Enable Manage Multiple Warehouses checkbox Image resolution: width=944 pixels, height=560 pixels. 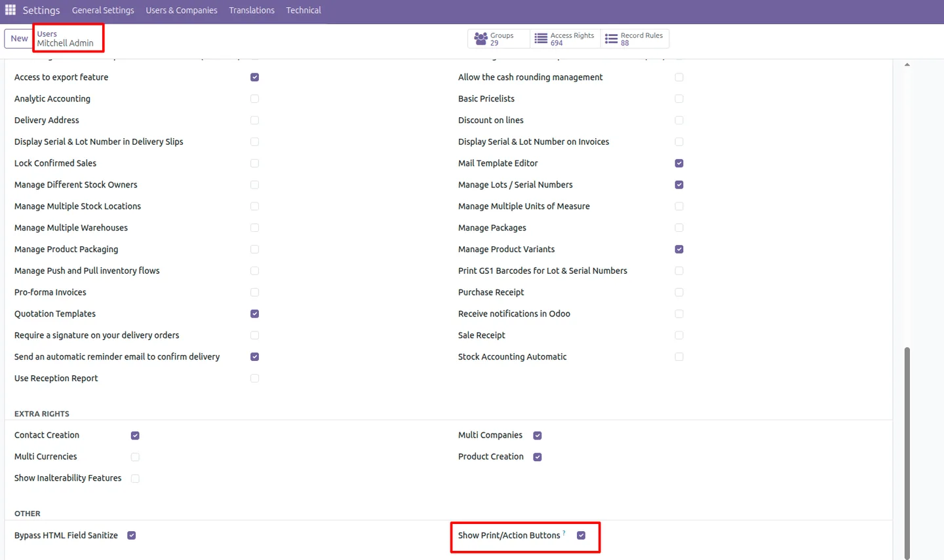pyautogui.click(x=254, y=228)
